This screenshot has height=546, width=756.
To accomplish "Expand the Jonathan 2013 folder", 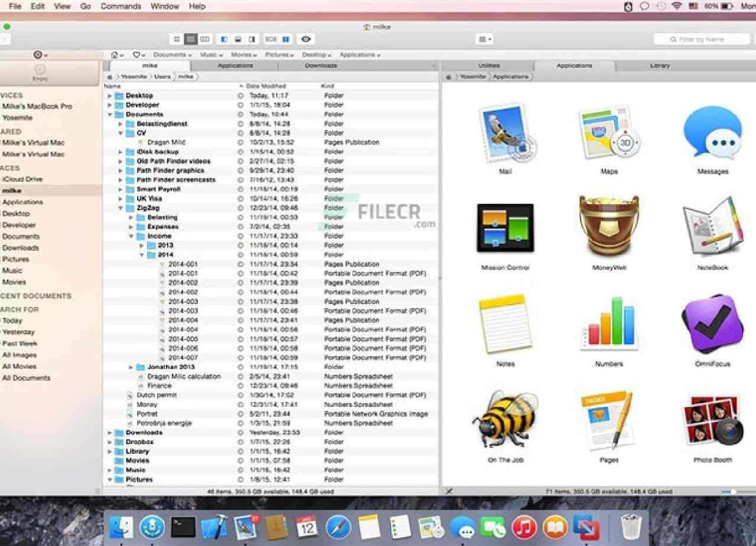I will (131, 367).
